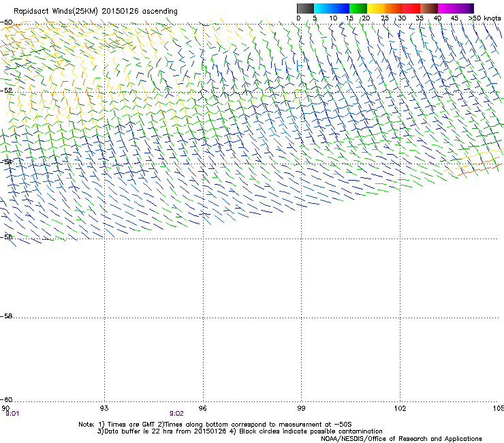Click the -50 latitude axis label
Viewport: 504px width, 443px height.
pos(6,22)
